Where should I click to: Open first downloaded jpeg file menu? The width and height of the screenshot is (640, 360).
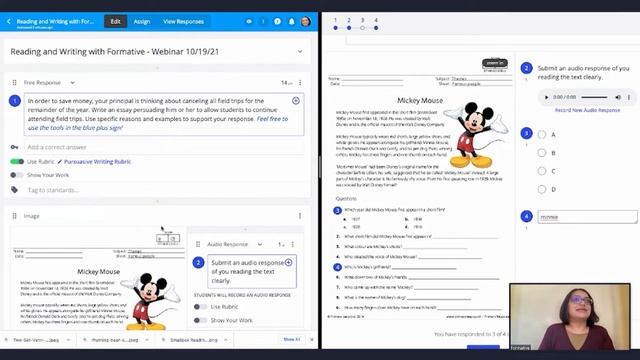[x=68, y=340]
